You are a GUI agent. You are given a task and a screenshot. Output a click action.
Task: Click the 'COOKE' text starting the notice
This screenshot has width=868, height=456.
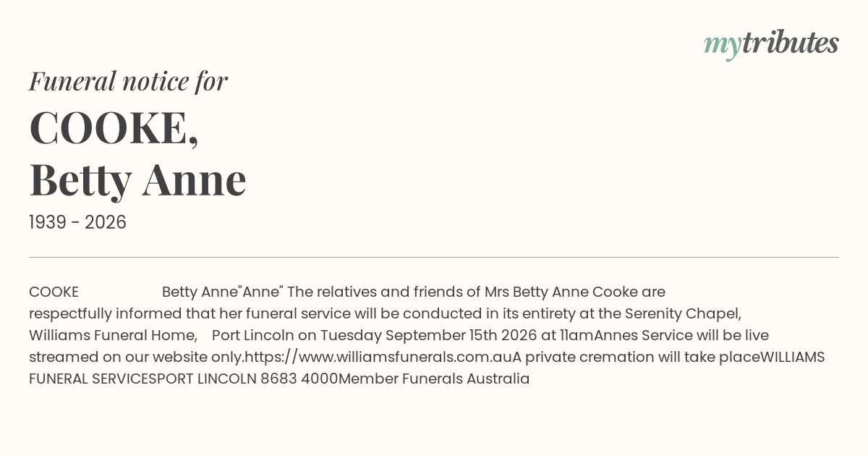54,292
